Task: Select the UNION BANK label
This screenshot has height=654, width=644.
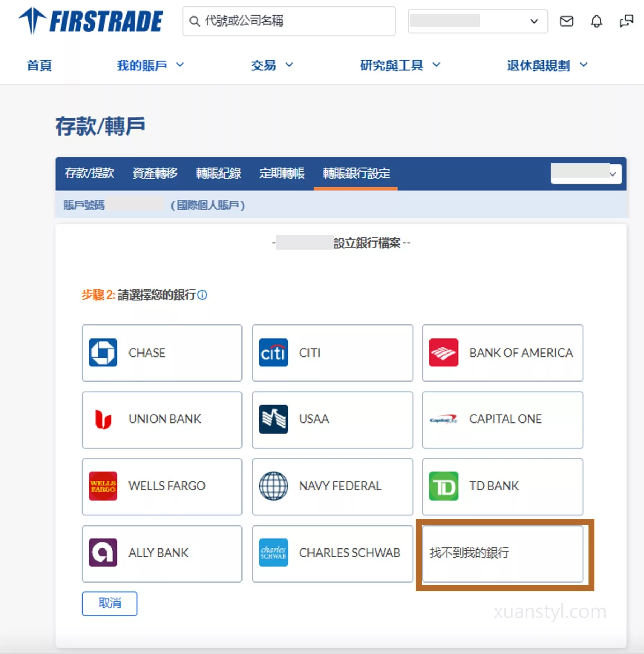Action: point(165,419)
